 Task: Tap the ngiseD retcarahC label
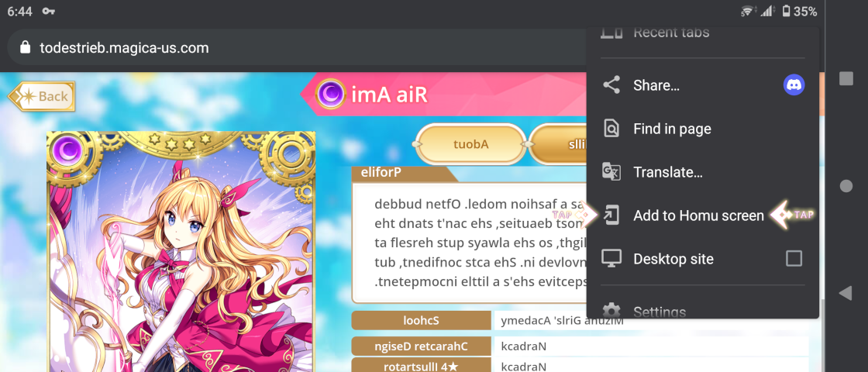click(422, 346)
